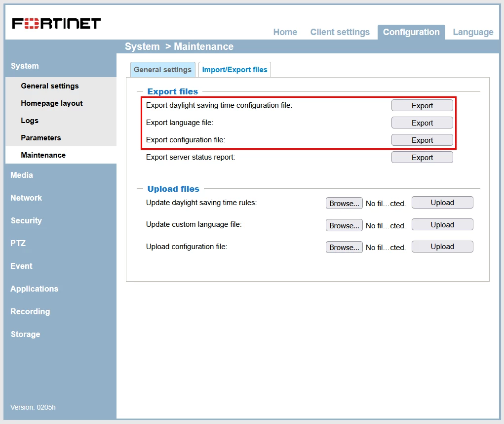This screenshot has height=424, width=504.
Task: Open the Language tab
Action: point(473,32)
